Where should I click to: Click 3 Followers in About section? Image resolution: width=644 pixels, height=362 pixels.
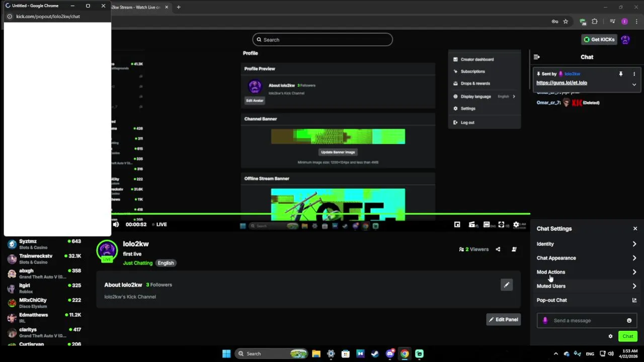(159, 285)
